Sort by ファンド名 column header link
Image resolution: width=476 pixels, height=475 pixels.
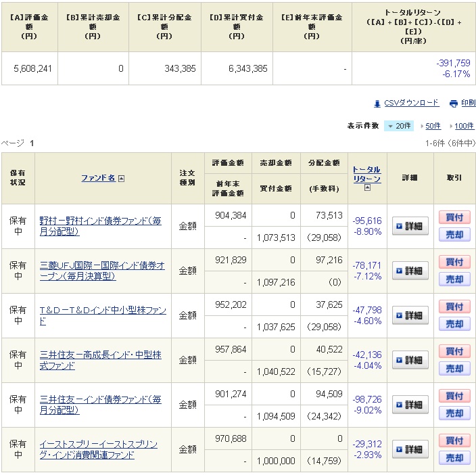click(98, 178)
